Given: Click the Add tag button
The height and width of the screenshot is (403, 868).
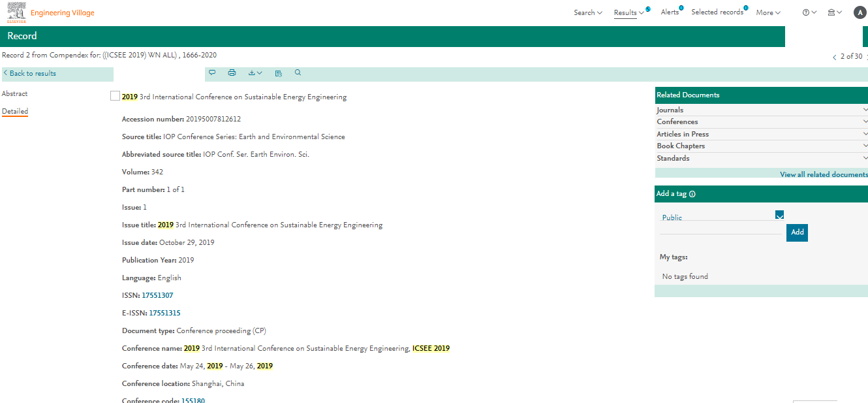Looking at the screenshot, I should click(x=797, y=232).
